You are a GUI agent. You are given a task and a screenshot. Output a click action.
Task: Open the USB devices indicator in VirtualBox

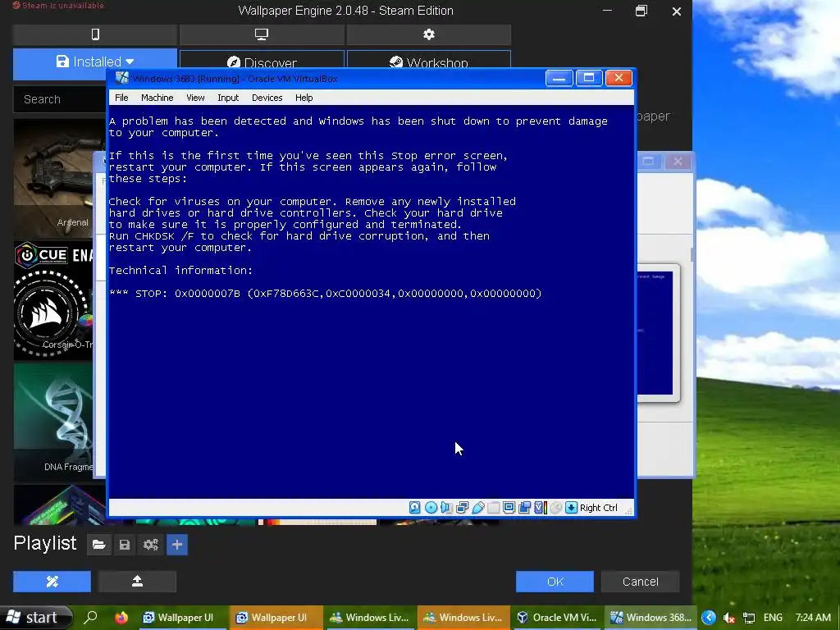(478, 507)
